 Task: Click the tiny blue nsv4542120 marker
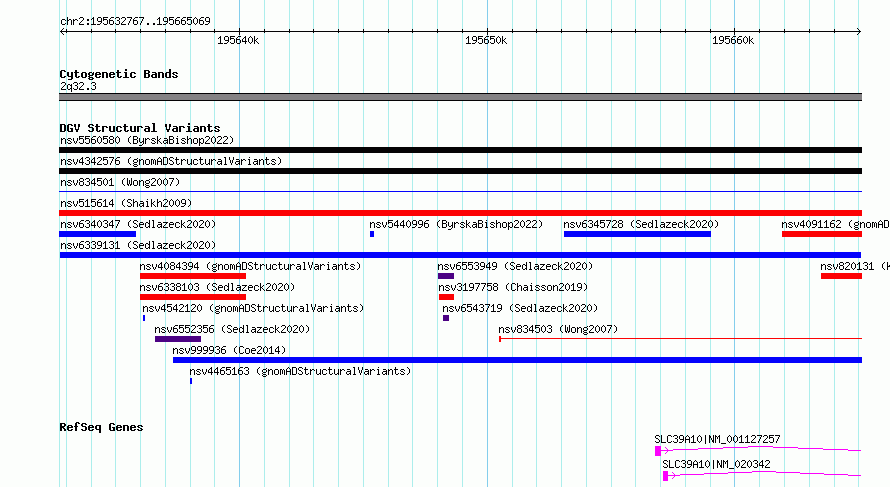click(144, 318)
